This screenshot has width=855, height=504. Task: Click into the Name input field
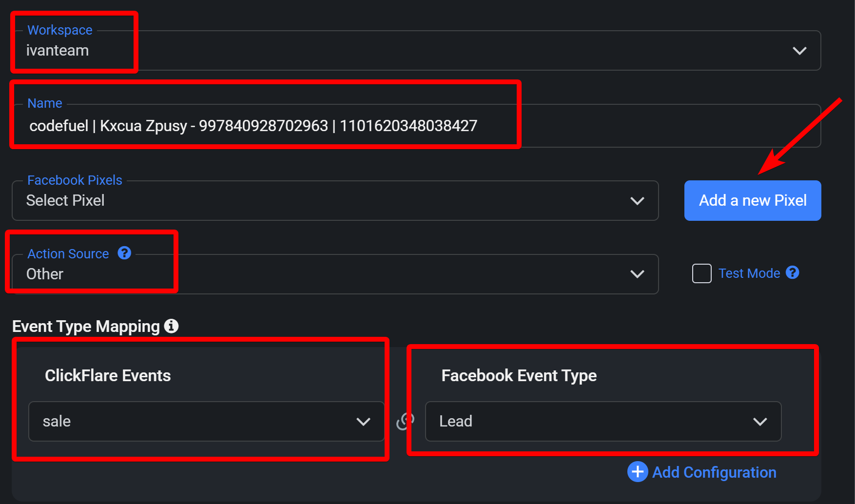point(417,126)
